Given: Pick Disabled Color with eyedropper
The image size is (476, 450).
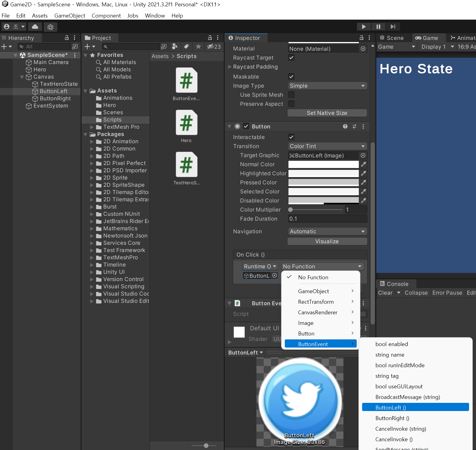Looking at the screenshot, I should 363,200.
